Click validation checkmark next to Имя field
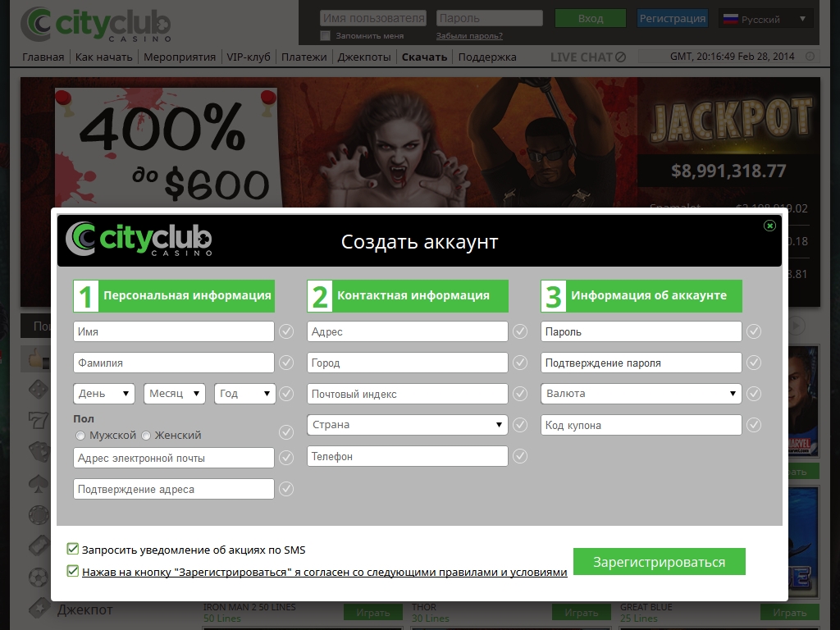Screen dimensions: 840x630 (x=286, y=331)
